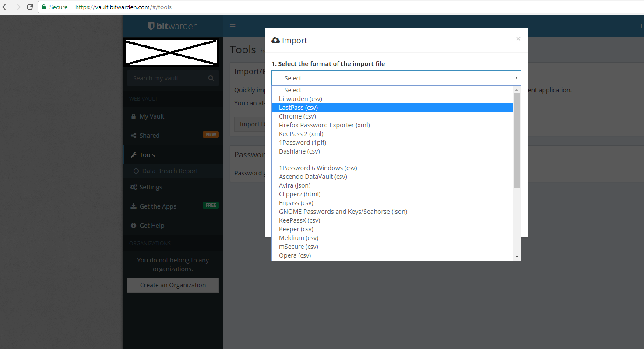
Task: Click the browser address bar URL
Action: tap(123, 7)
